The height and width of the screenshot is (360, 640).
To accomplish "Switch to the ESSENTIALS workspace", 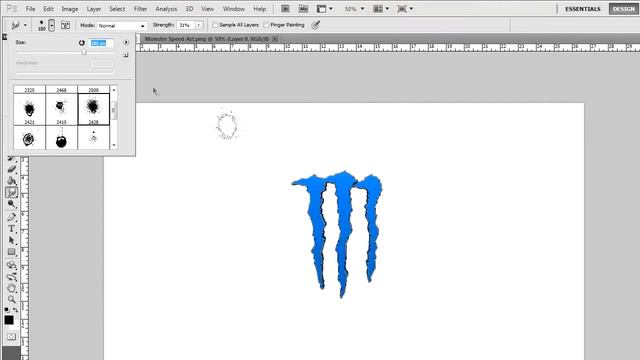I will click(583, 9).
